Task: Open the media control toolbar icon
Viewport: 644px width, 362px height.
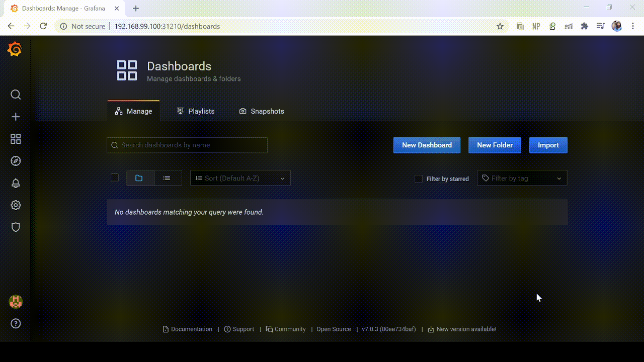Action: click(x=600, y=26)
